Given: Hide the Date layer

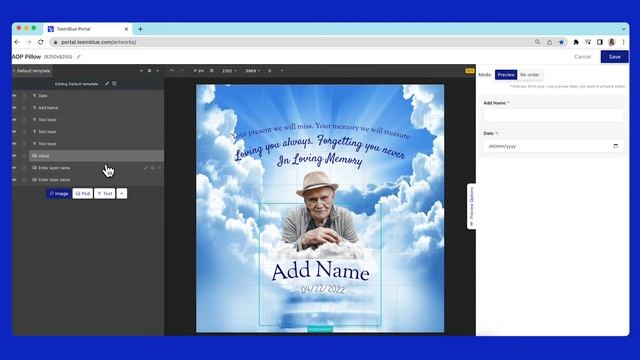Looking at the screenshot, I should 15,96.
